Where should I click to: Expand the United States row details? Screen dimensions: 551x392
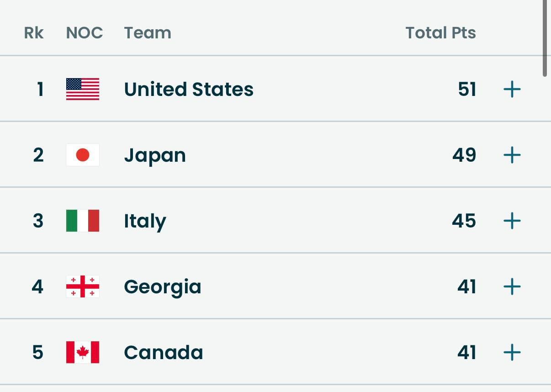point(512,89)
